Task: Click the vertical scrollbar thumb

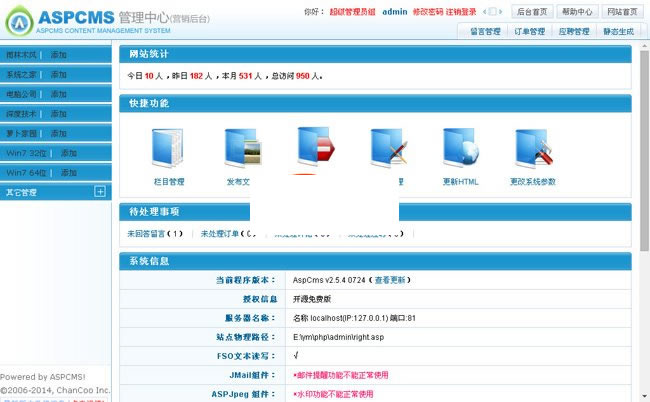Action: (x=644, y=151)
